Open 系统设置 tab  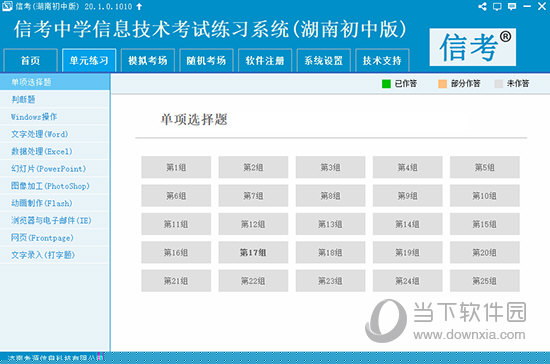coord(323,60)
